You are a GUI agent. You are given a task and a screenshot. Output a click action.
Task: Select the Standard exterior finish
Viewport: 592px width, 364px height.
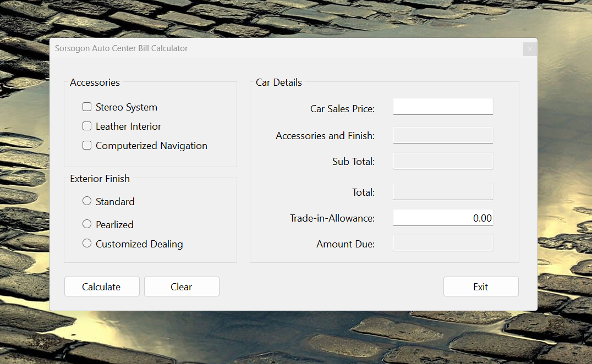(x=87, y=201)
